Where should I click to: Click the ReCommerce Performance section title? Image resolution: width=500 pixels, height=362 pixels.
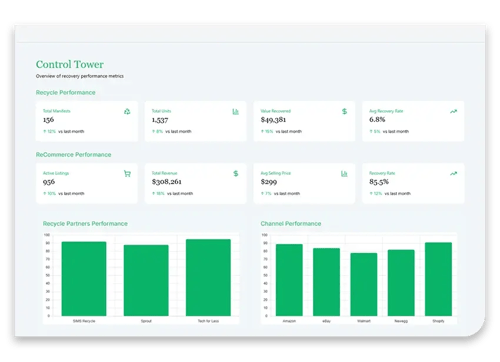point(74,155)
